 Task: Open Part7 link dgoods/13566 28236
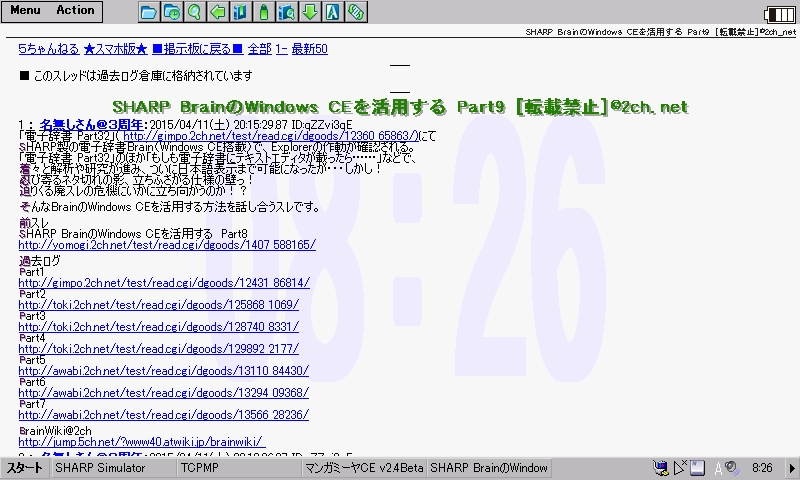[163, 414]
